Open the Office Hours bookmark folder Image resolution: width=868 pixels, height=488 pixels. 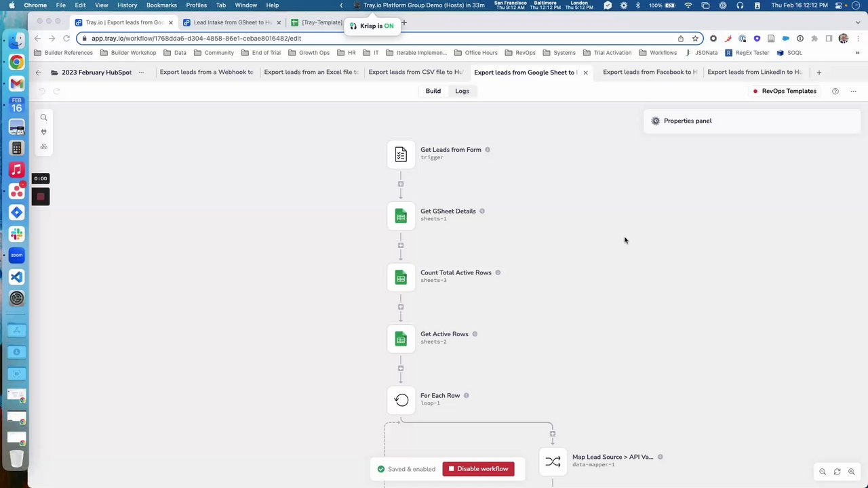pyautogui.click(x=475, y=53)
